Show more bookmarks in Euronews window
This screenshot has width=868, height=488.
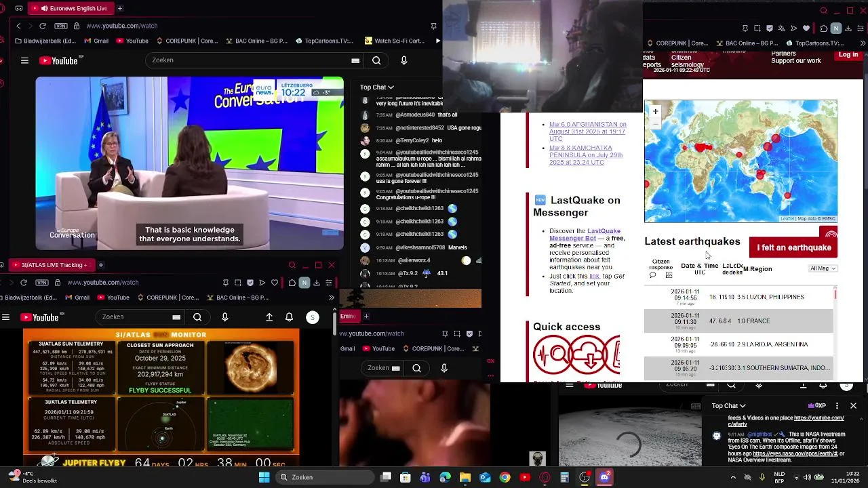tap(437, 41)
